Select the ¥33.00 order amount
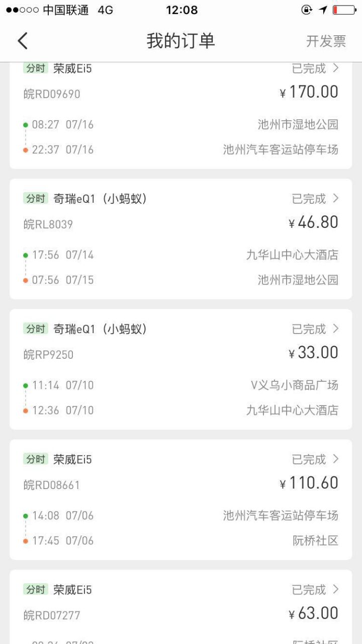Viewport: 362px width, 644px height. (313, 352)
